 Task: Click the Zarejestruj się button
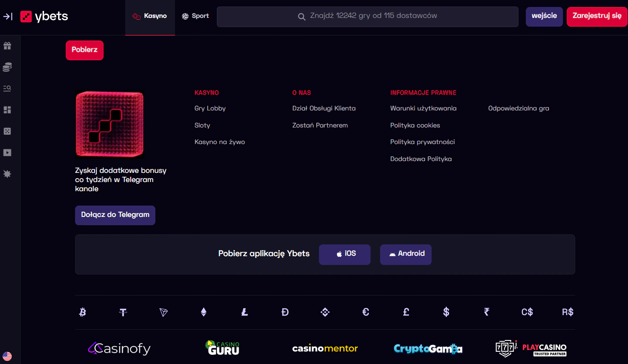tap(597, 17)
